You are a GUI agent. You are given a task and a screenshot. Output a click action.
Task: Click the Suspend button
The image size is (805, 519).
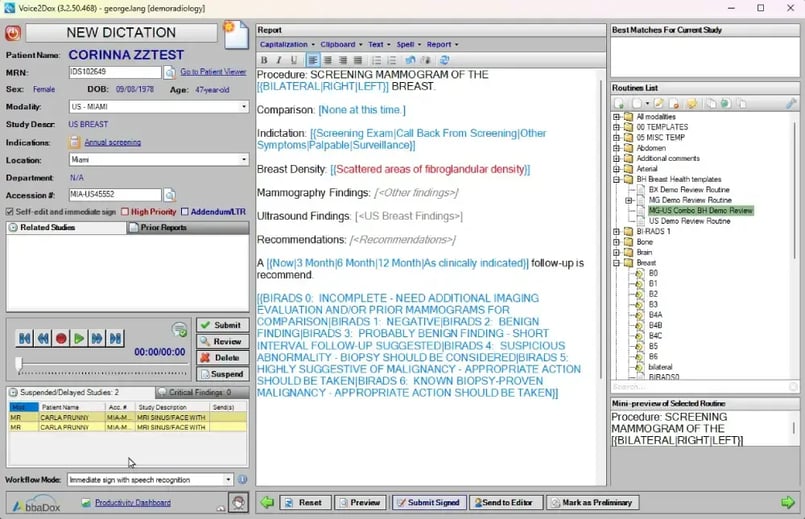[222, 374]
